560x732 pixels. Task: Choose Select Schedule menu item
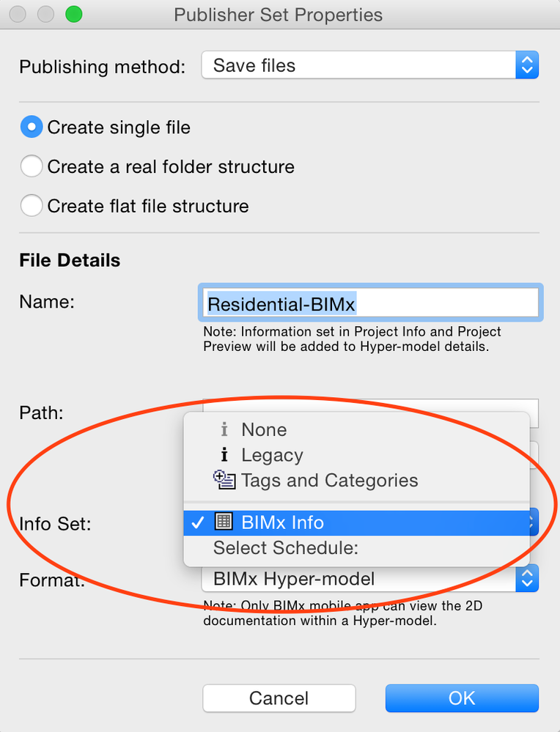point(286,548)
